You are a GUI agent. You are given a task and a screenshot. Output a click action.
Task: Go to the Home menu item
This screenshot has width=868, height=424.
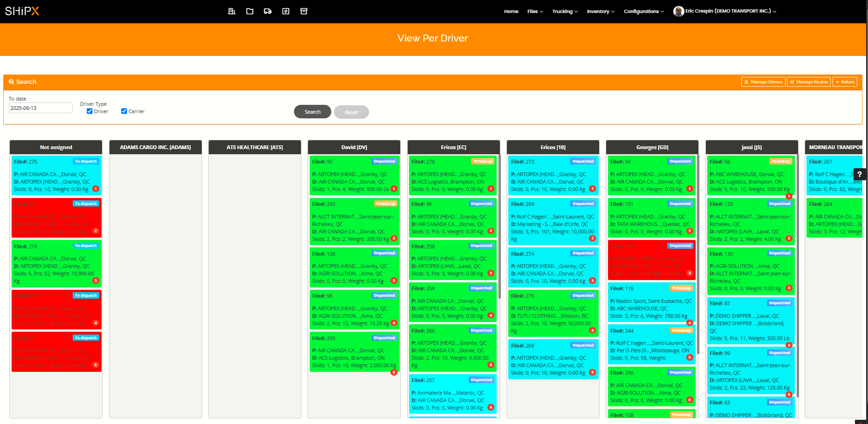pos(511,12)
